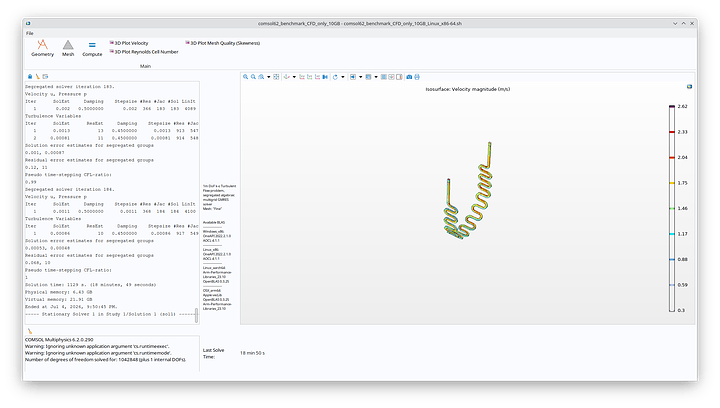This screenshot has width=720, height=408.
Task: Click the blue view-all-sides icon
Action: coord(325,77)
